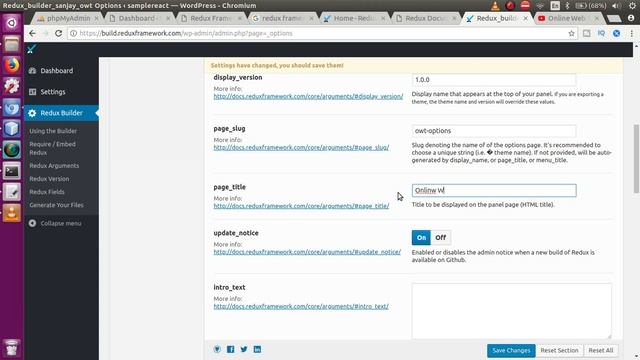Viewport: 640px width, 360px height.
Task: Bookmark this page with the star
Action: coord(571,33)
